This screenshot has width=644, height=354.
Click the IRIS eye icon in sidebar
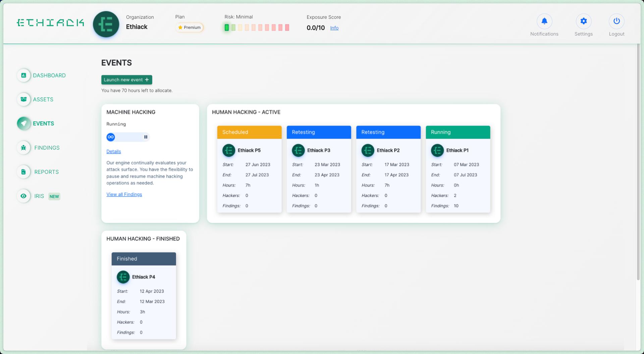[23, 196]
